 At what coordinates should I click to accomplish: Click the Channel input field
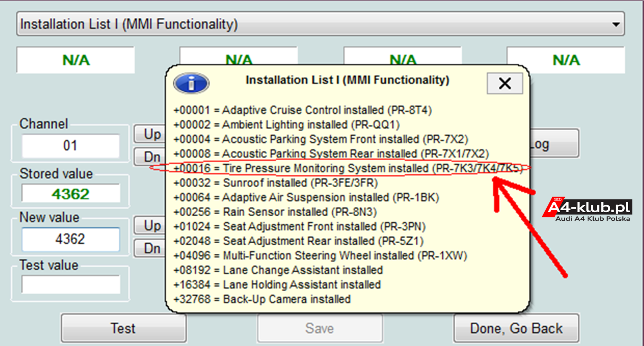(x=70, y=145)
